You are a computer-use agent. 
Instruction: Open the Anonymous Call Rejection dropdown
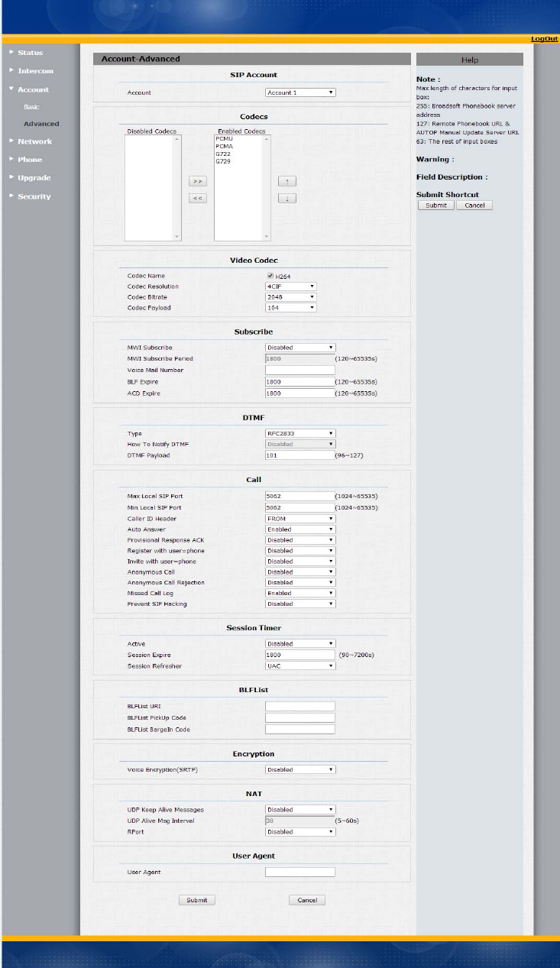[x=300, y=583]
